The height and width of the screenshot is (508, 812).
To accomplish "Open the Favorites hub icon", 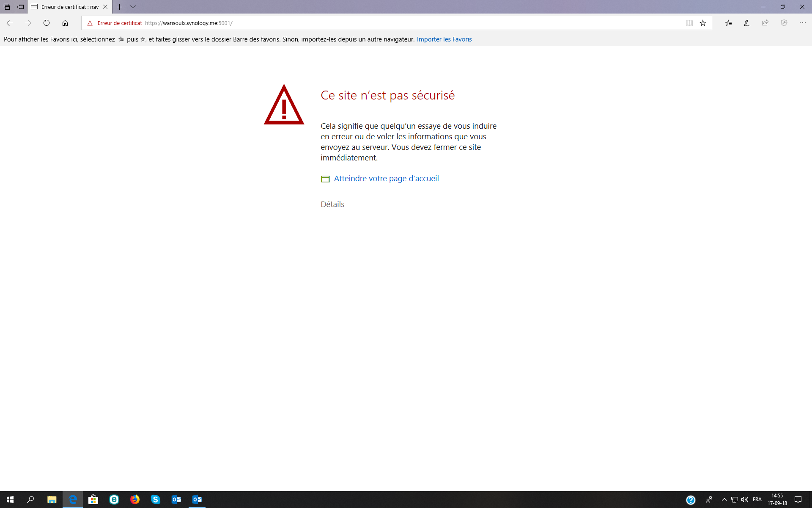I will (728, 23).
